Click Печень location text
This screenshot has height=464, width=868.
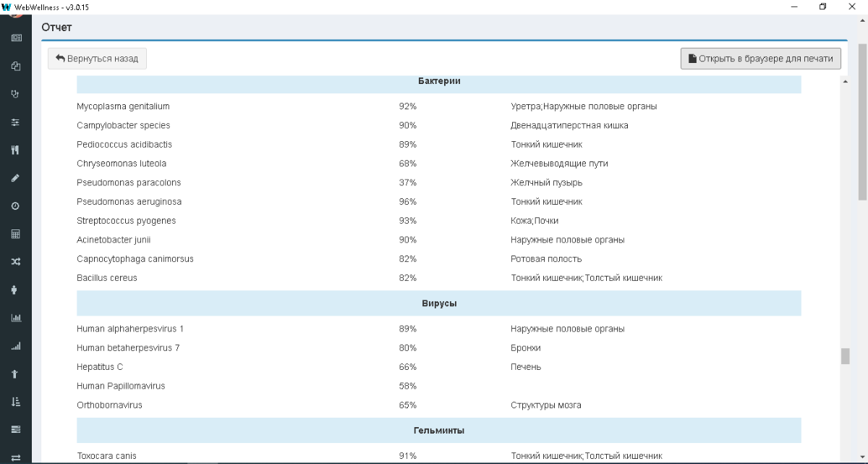point(526,367)
